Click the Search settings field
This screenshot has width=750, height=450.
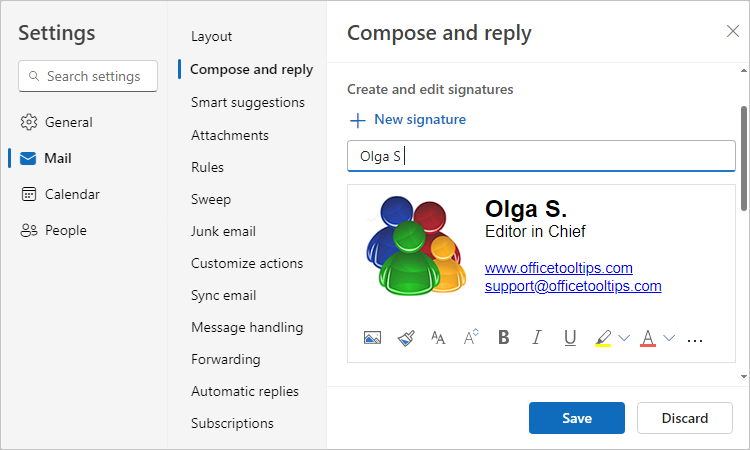(88, 76)
